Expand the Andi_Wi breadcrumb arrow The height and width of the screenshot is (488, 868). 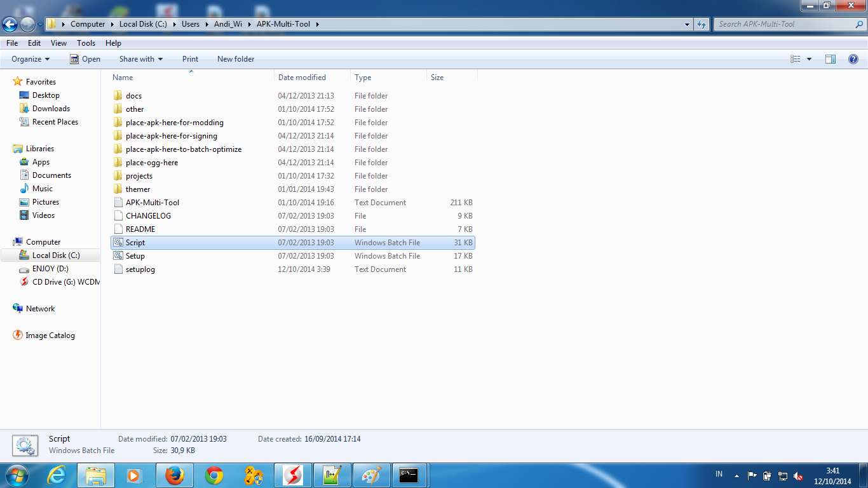(248, 24)
